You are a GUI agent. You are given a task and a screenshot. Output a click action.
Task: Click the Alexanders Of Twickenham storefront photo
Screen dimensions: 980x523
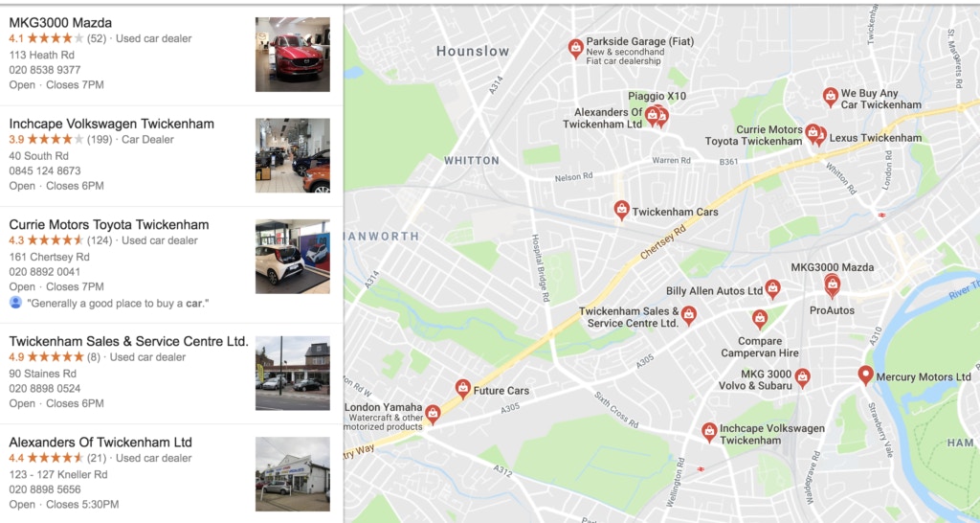(x=293, y=474)
